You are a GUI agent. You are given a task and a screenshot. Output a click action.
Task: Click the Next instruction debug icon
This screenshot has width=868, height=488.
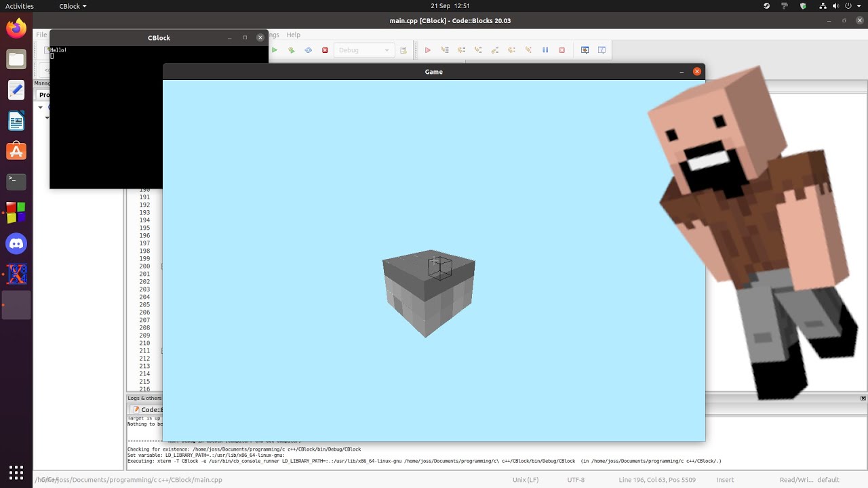click(x=512, y=50)
